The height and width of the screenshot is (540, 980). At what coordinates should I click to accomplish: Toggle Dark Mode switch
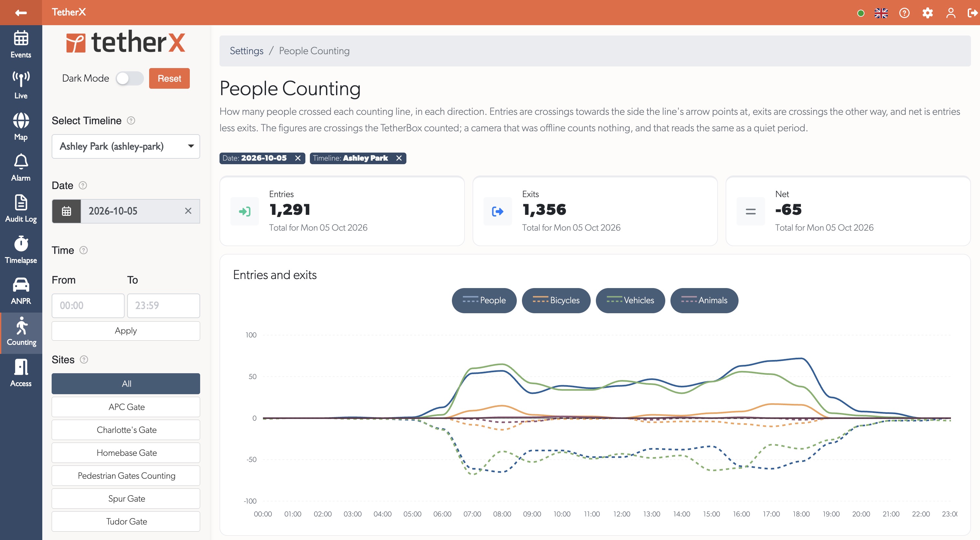130,78
